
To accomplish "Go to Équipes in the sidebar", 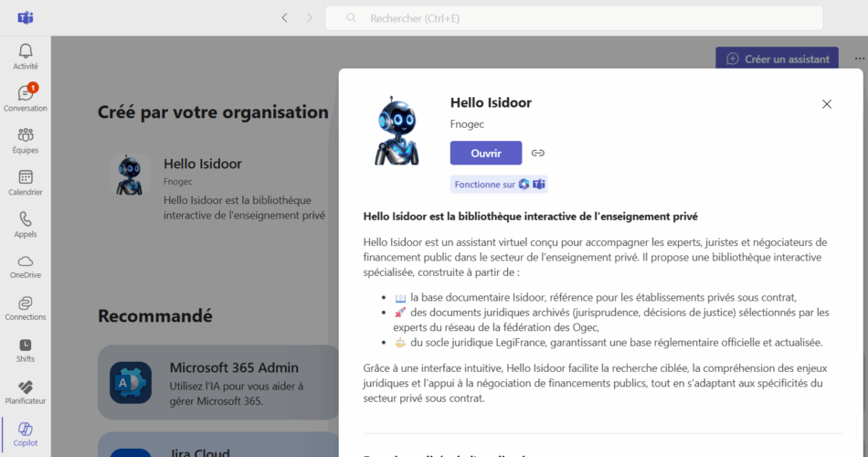I will click(x=26, y=140).
